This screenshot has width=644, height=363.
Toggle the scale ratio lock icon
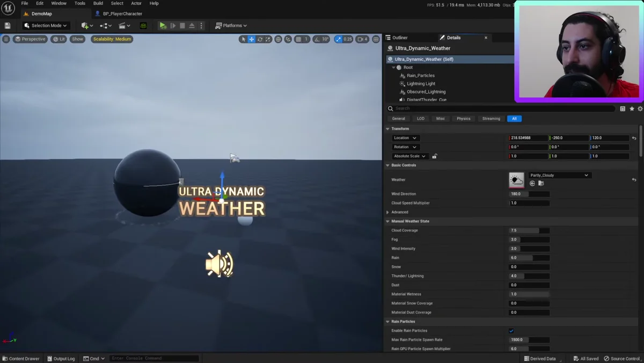[435, 156]
